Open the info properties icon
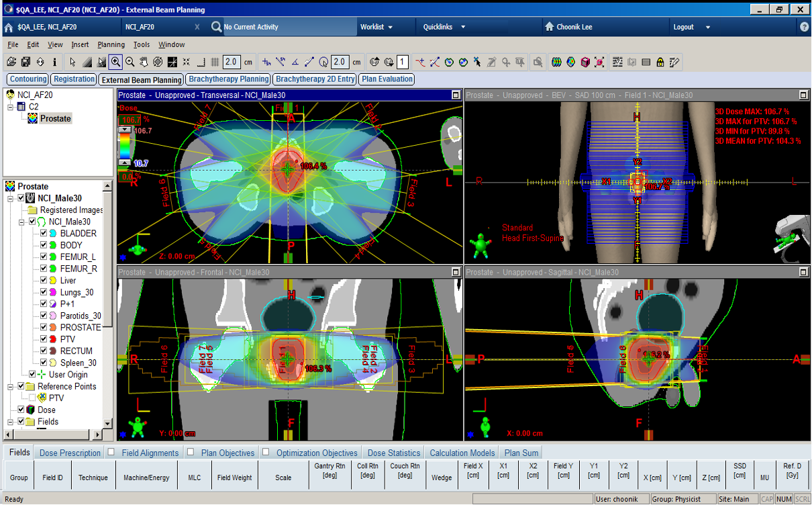Image resolution: width=812 pixels, height=505 pixels. pyautogui.click(x=54, y=62)
